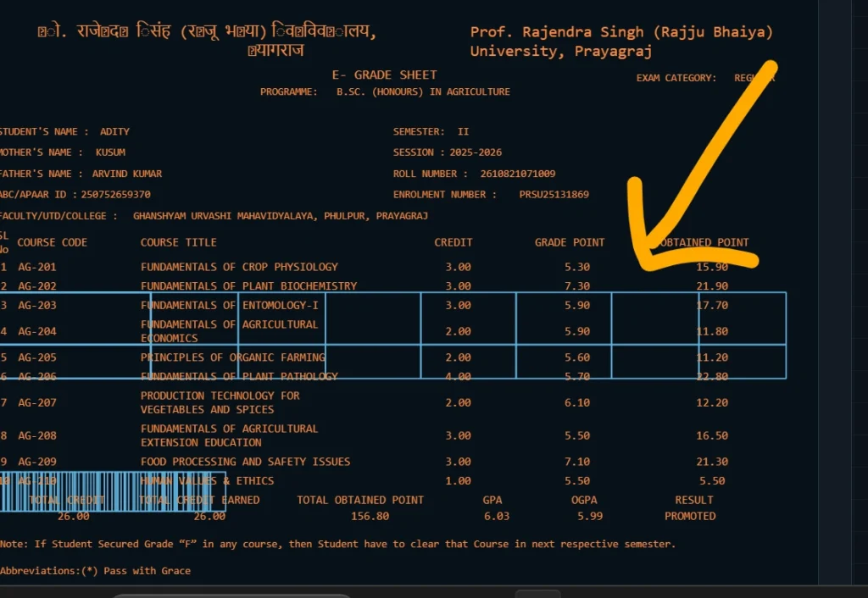Click the "COURSE CODE" column header
Viewport: 868px width, 598px height.
click(52, 242)
